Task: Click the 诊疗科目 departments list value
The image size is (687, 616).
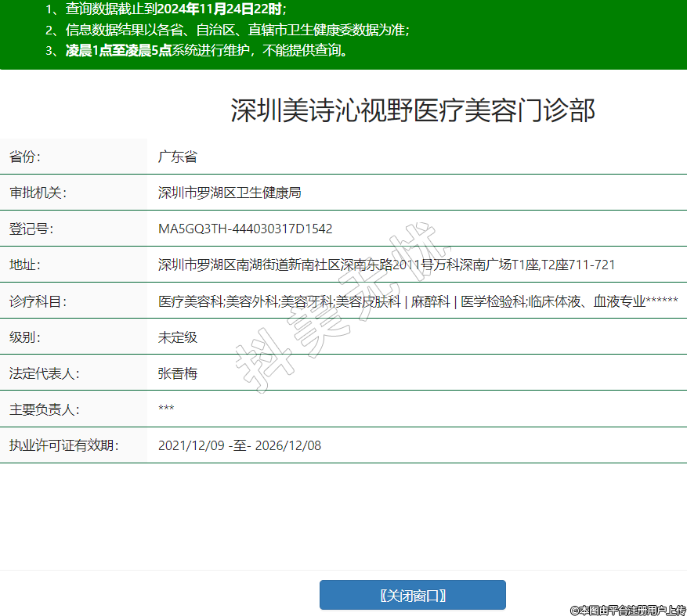Action: pos(418,301)
